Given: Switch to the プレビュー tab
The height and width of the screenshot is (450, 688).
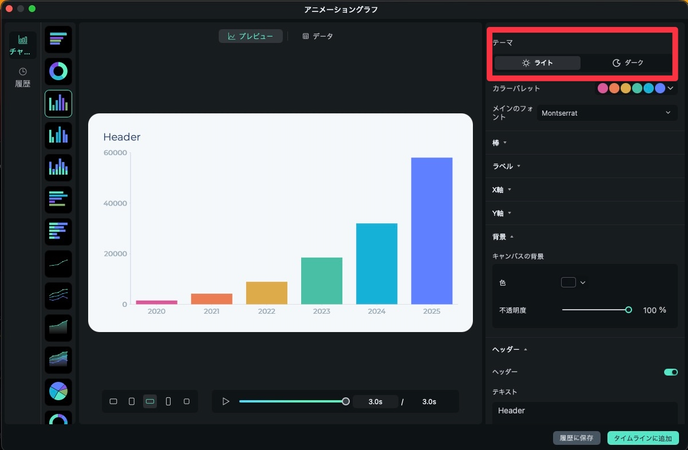Looking at the screenshot, I should point(250,36).
